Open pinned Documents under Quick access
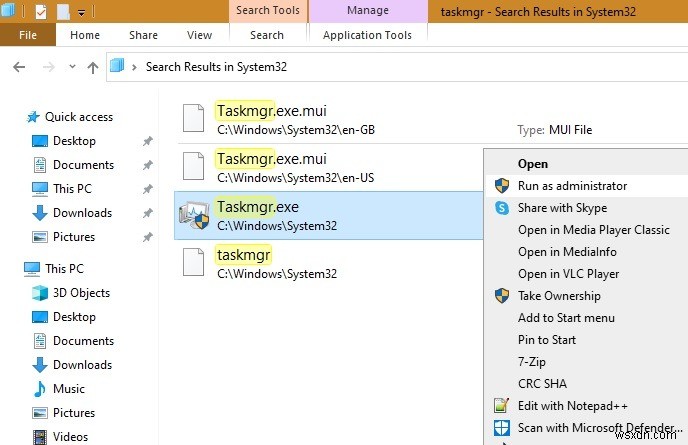 pos(83,165)
